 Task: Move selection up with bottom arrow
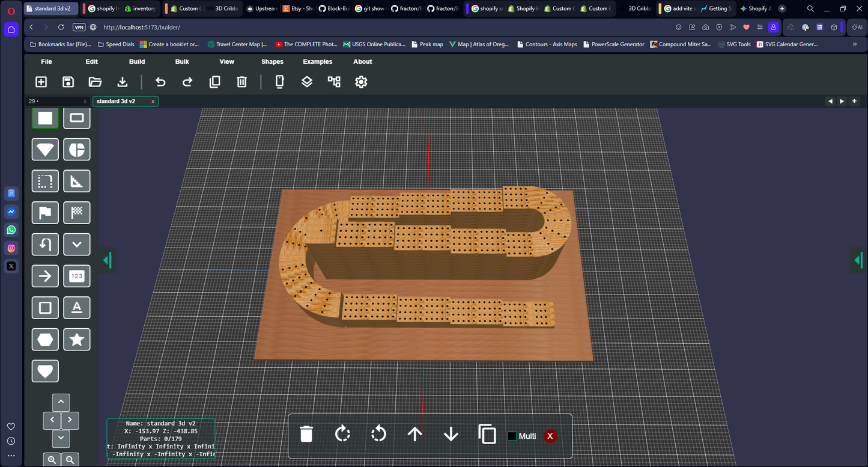(415, 434)
